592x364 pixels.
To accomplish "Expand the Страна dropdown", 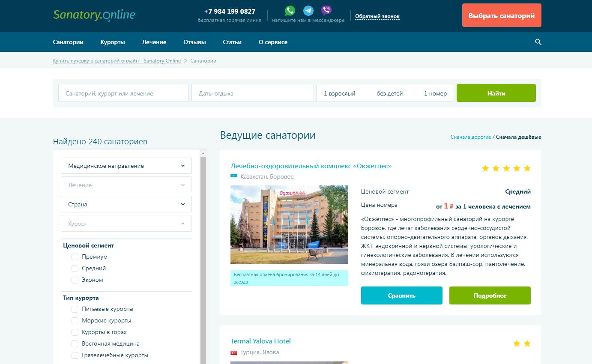I will click(x=126, y=204).
